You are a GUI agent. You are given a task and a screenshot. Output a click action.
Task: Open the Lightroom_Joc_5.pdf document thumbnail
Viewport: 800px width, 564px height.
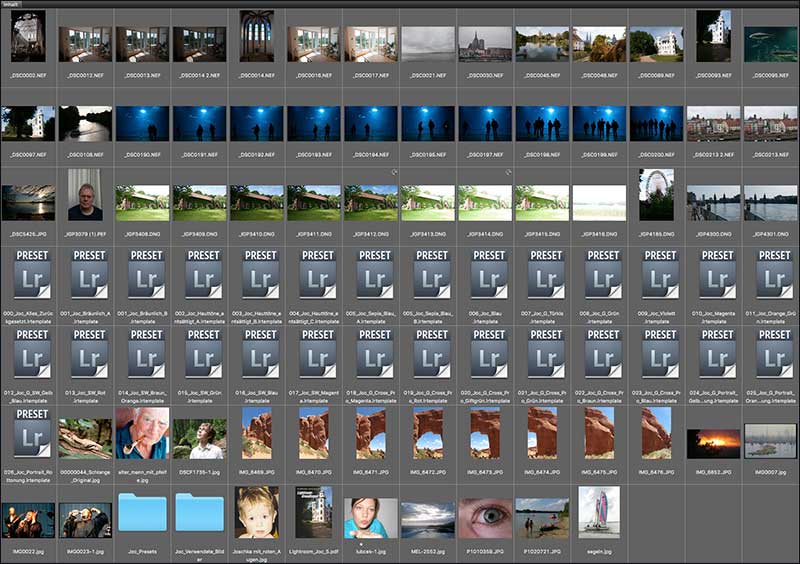point(313,513)
